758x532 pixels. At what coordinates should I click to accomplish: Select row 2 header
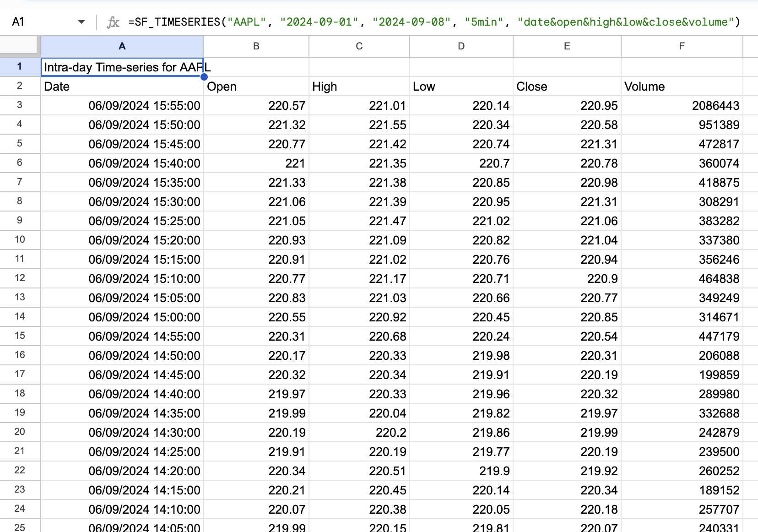click(x=19, y=86)
